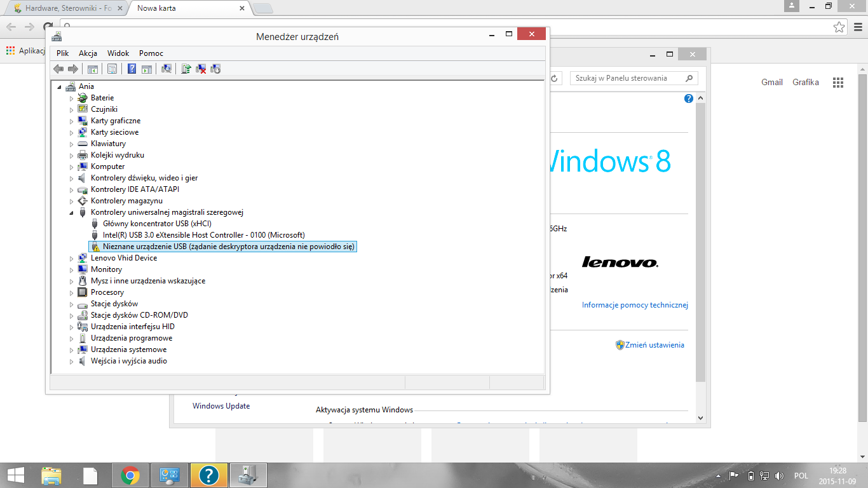Click the Update driver software toolbar icon
The height and width of the screenshot is (488, 868).
click(186, 69)
